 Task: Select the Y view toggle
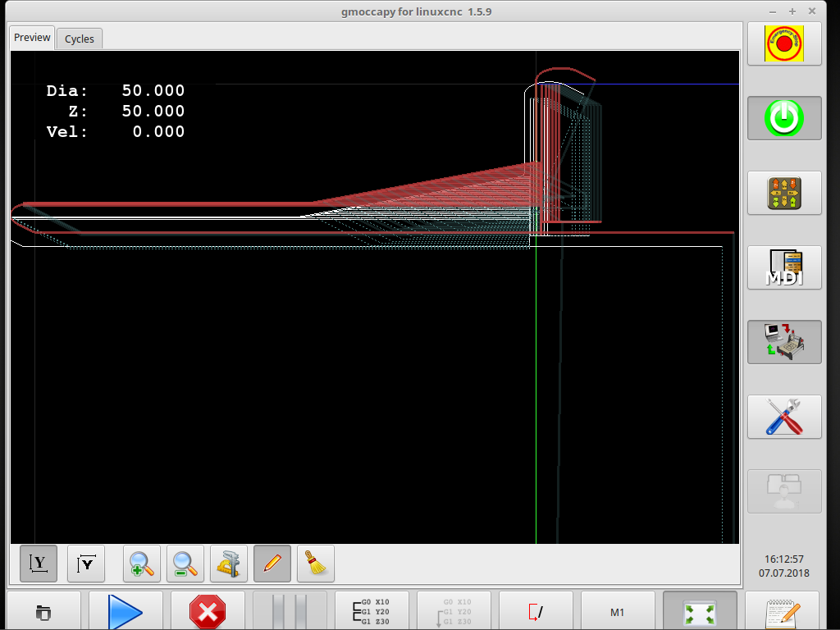click(x=39, y=564)
